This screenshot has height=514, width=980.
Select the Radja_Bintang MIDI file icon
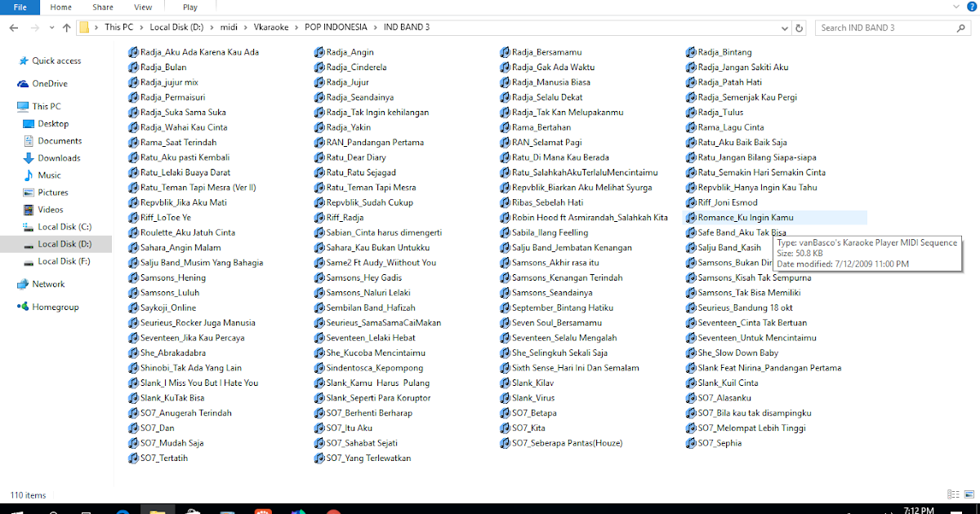(x=691, y=52)
